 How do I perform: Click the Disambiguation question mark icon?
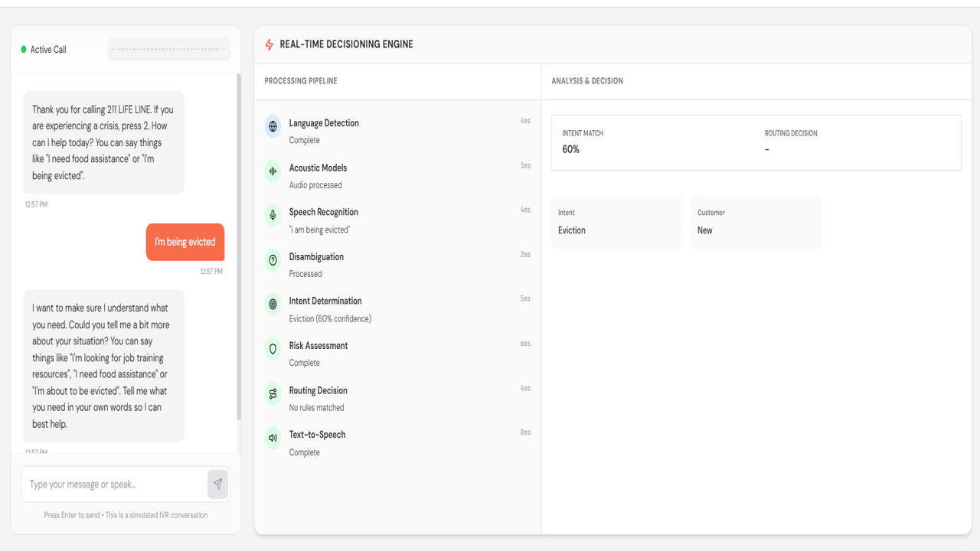coord(273,260)
